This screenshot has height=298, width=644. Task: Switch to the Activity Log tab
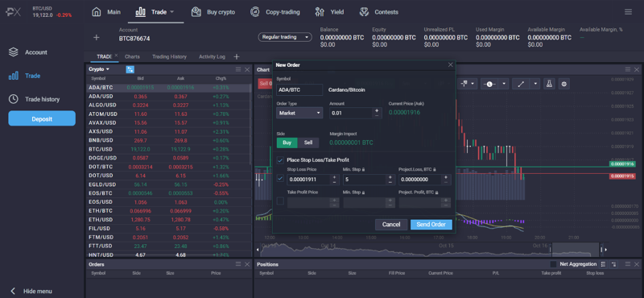212,56
